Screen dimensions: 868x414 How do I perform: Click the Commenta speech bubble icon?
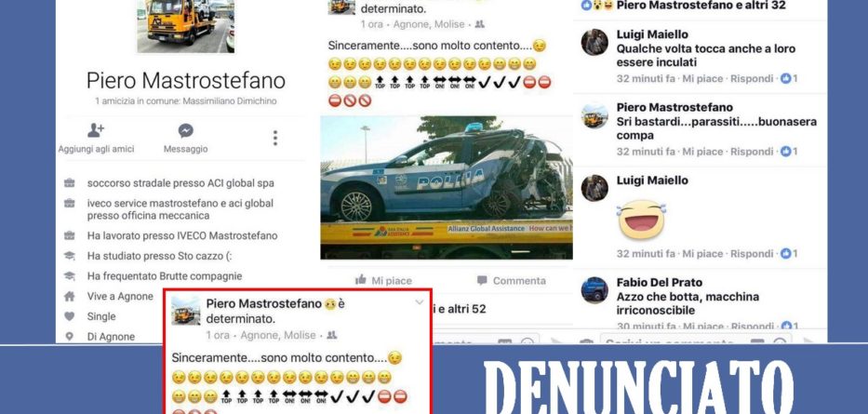(482, 280)
